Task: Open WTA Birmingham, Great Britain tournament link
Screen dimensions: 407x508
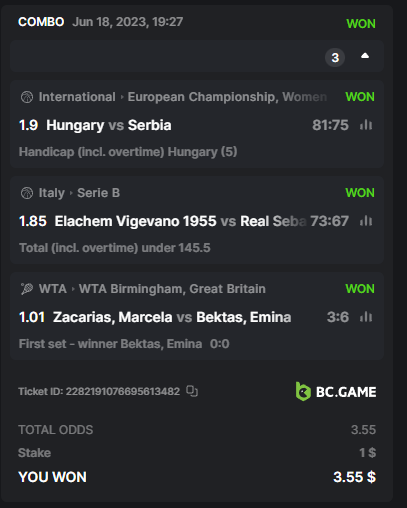Action: [172, 289]
